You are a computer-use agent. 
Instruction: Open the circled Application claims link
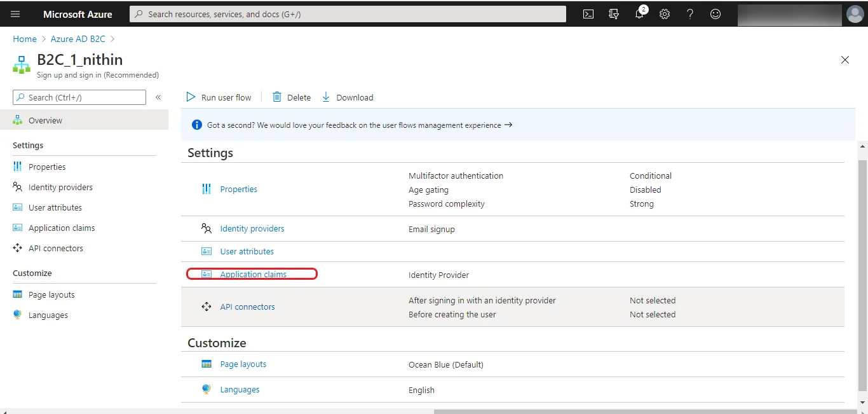point(254,274)
